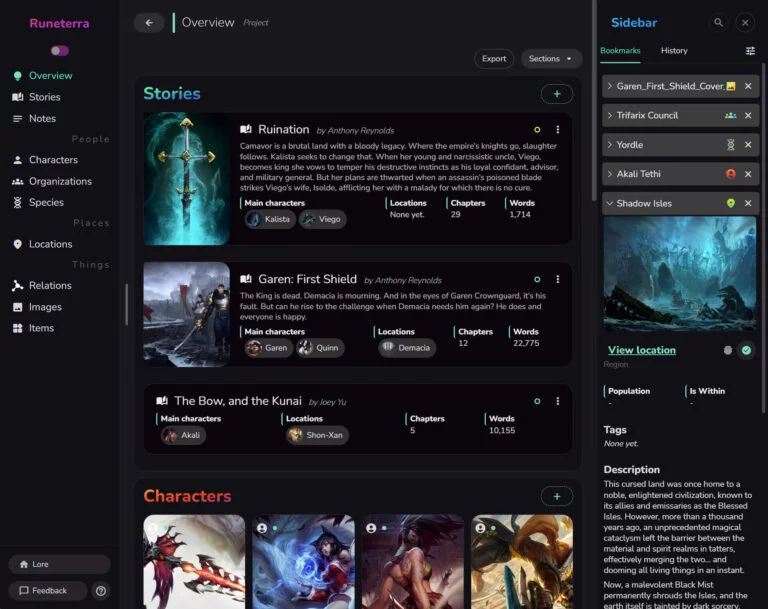
Task: Expand the Garen_First_Shield_Cover bookmark
Action: click(x=610, y=86)
